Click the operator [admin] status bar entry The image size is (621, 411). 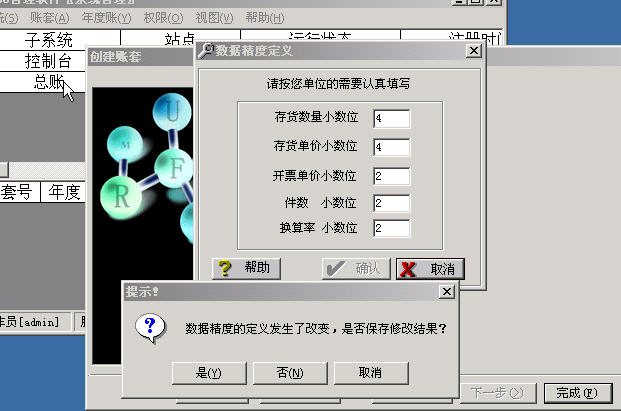34,322
